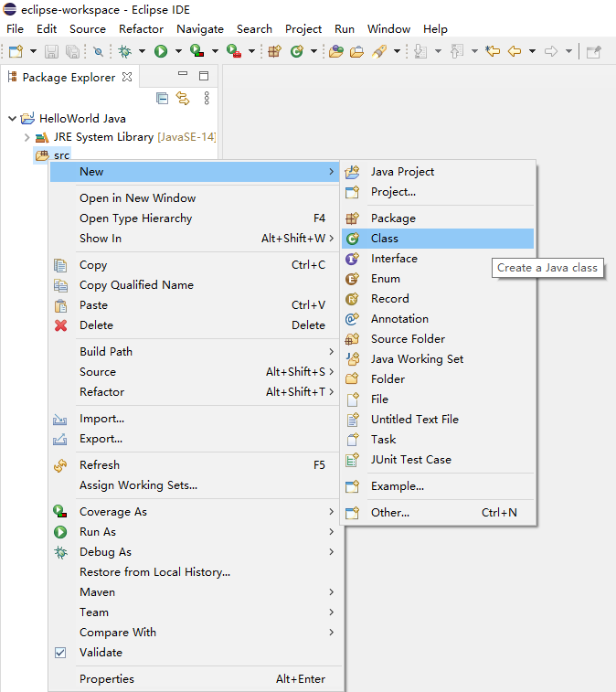616x692 pixels.
Task: Open dropdown arrow next to Back arrow
Action: pyautogui.click(x=532, y=51)
